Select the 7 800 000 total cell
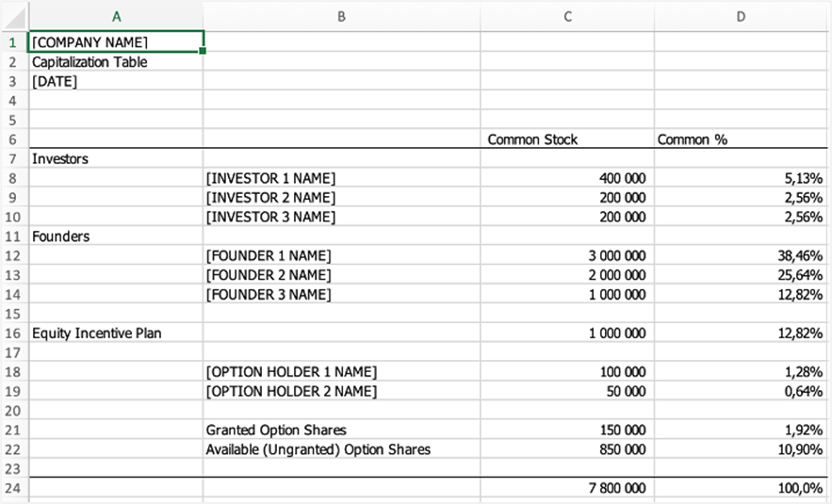The width and height of the screenshot is (832, 504). pyautogui.click(x=566, y=489)
